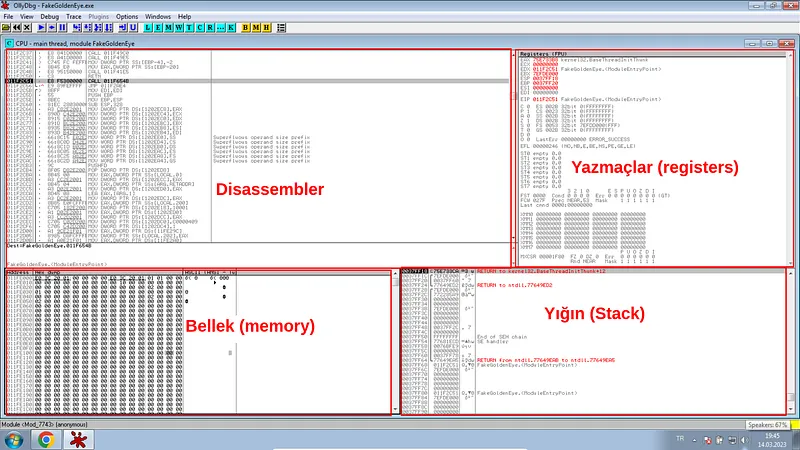The image size is (800, 450).
Task: Open the Log window via L icon
Action: (147, 28)
